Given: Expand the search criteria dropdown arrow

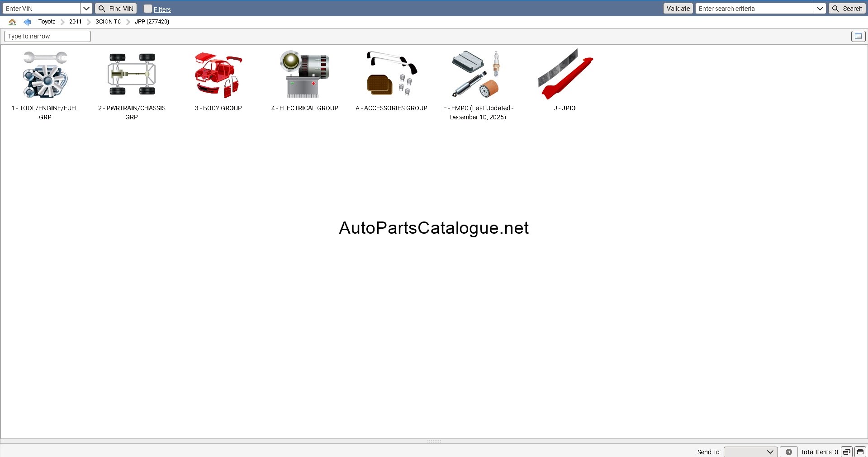Looking at the screenshot, I should pyautogui.click(x=820, y=9).
